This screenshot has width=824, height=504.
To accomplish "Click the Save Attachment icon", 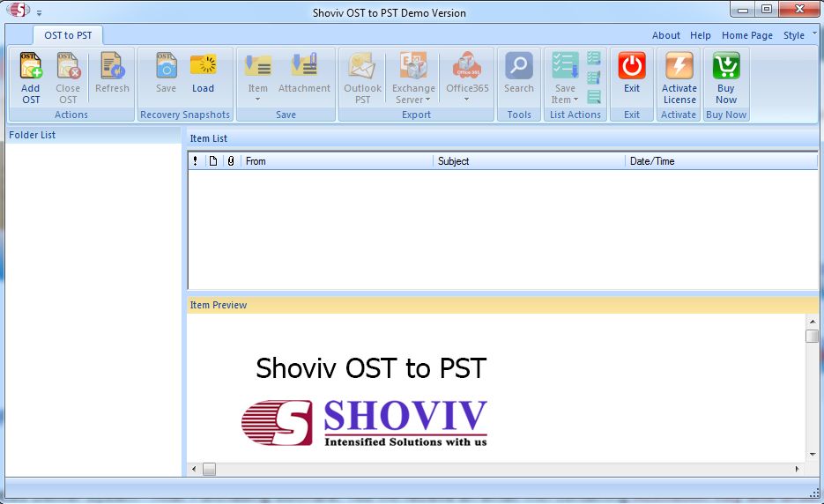I will tap(304, 65).
